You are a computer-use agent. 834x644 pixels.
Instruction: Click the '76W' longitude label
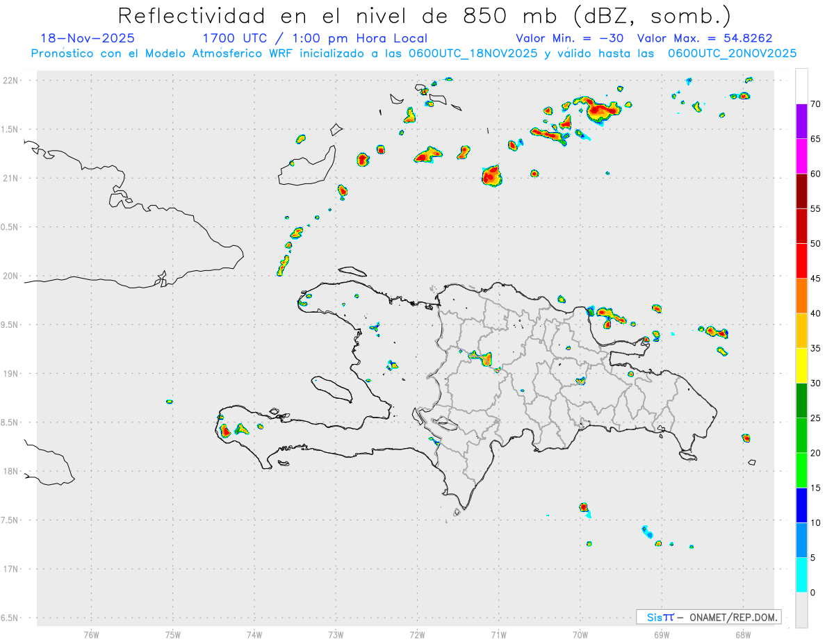91,634
